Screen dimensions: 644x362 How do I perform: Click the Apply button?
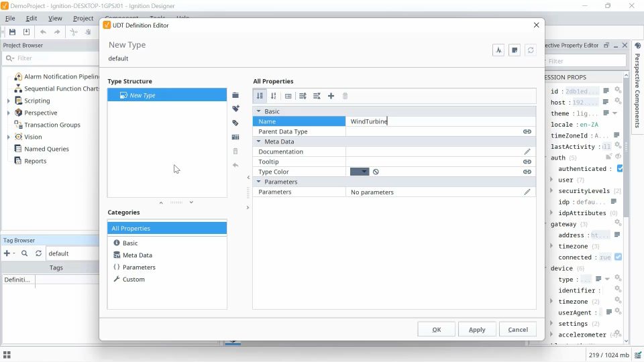pyautogui.click(x=477, y=330)
